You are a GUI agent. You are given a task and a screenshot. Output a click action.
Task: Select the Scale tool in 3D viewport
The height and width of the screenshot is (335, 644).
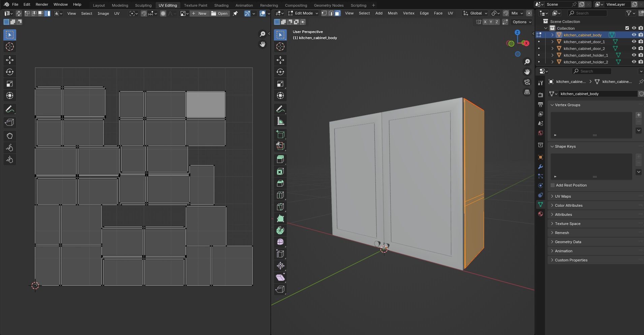280,84
